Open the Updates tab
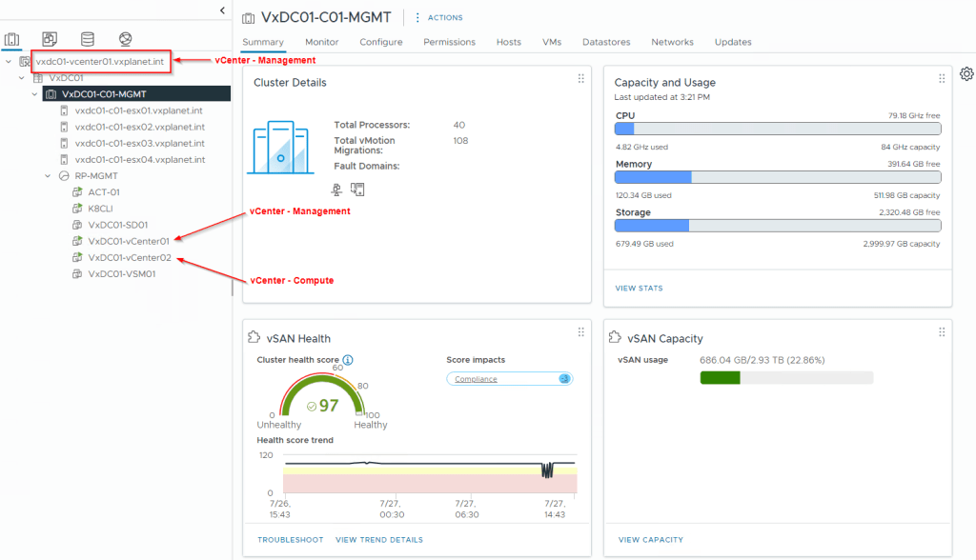Viewport: 976px width, 560px height. [733, 42]
